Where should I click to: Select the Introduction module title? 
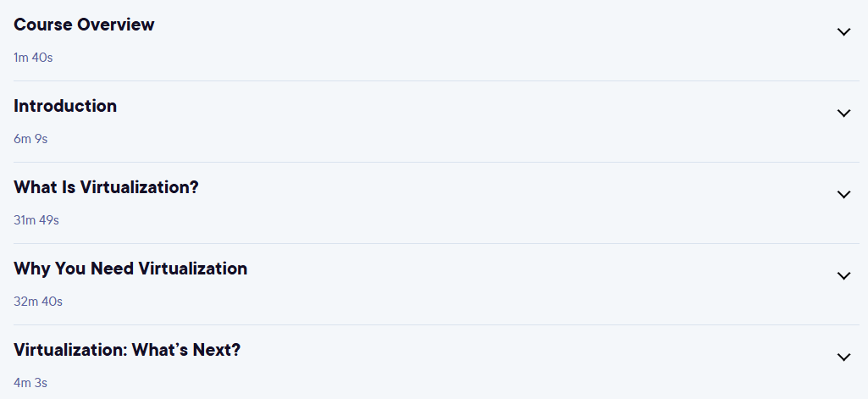tap(65, 106)
